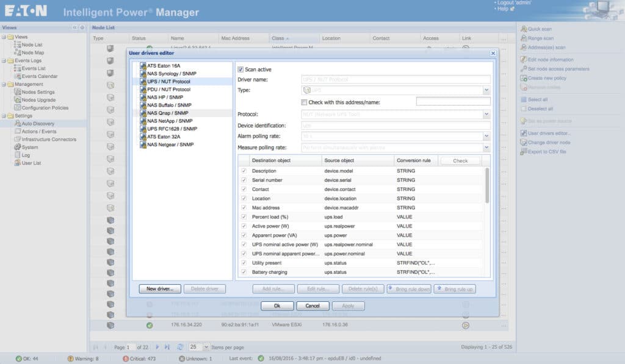Click the Set node access parameters icon
625x364 pixels.
tap(524, 68)
